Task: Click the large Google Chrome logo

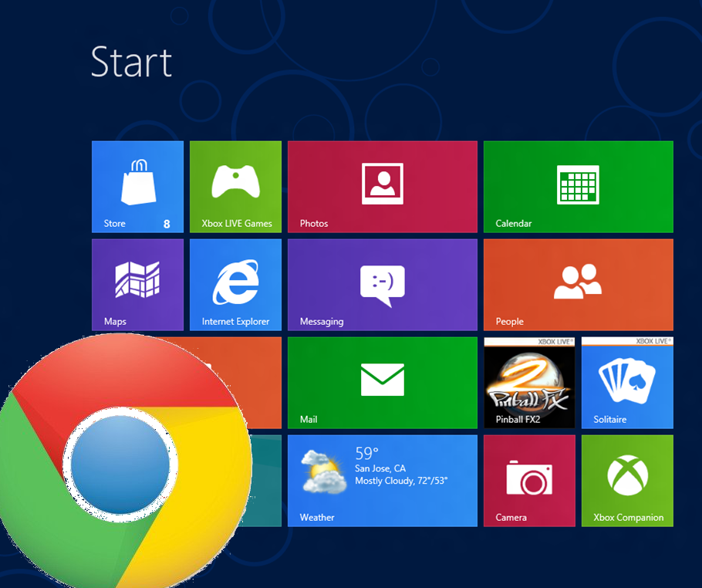Action: click(x=120, y=463)
